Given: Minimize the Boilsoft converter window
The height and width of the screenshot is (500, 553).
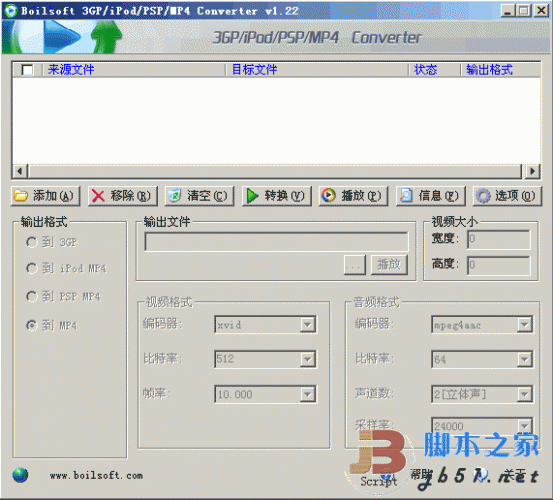Looking at the screenshot, I should [508, 11].
